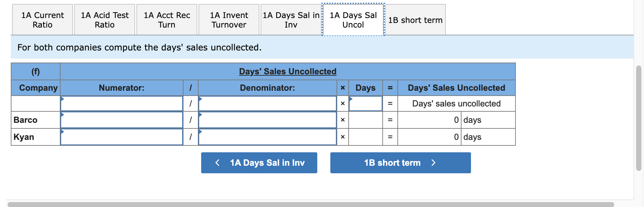This screenshot has height=207, width=644.
Task: Click Kyan's Denominator input field
Action: click(267, 137)
